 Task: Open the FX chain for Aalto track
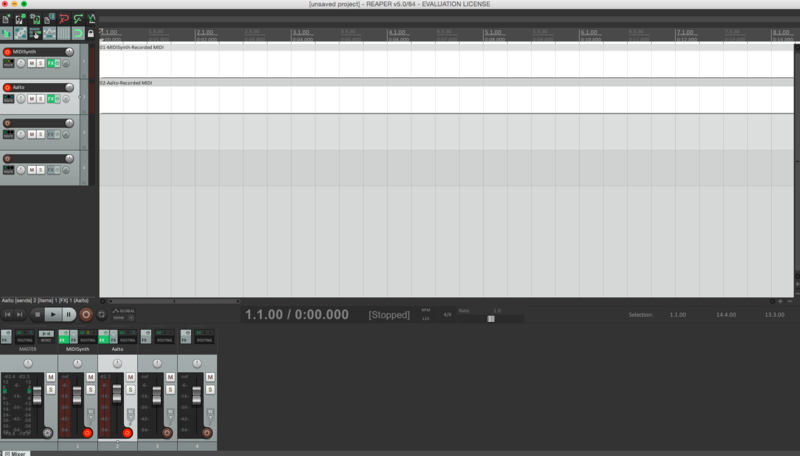pyautogui.click(x=51, y=99)
